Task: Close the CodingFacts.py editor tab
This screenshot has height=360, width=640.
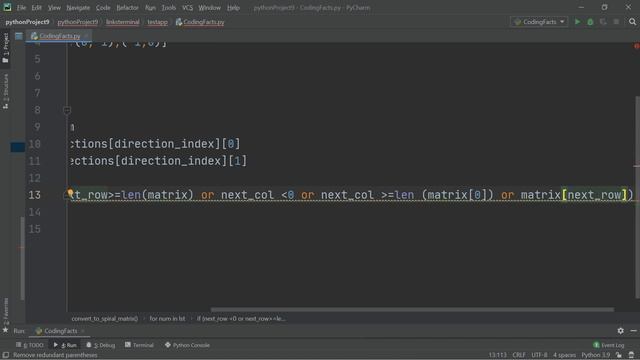Action: [x=86, y=36]
